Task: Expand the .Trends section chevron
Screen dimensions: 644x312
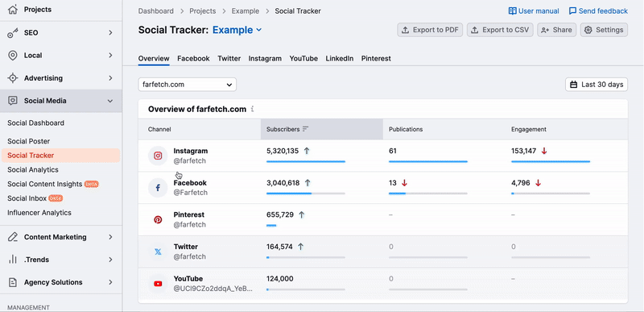Action: [110, 260]
